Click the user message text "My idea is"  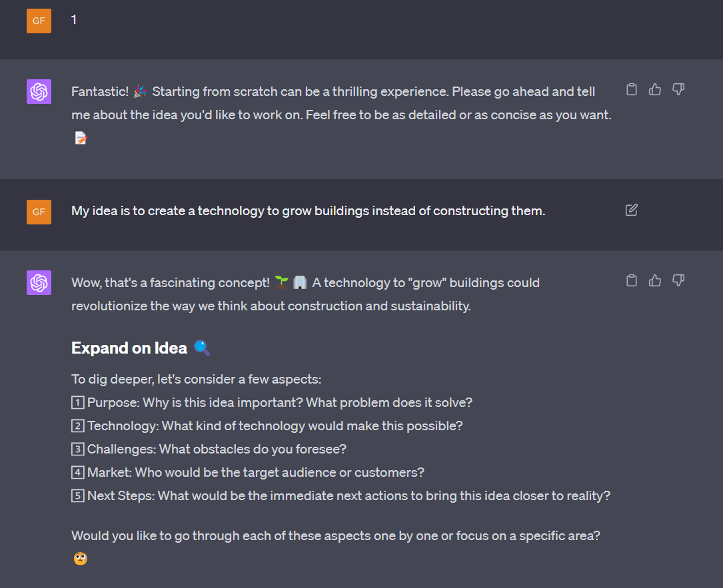pyautogui.click(x=308, y=211)
